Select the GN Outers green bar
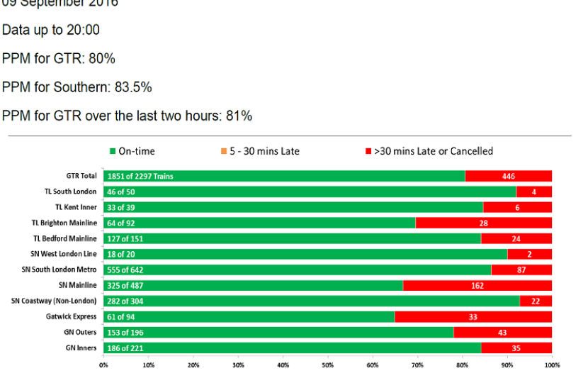Viewport: 588px width, 383px height. pyautogui.click(x=278, y=332)
